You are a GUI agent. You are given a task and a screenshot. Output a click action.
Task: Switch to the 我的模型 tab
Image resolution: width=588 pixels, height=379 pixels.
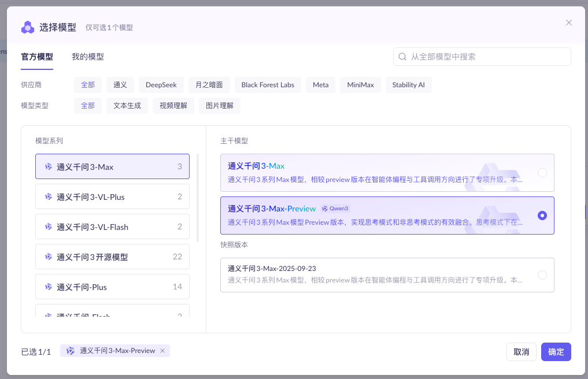(x=88, y=57)
